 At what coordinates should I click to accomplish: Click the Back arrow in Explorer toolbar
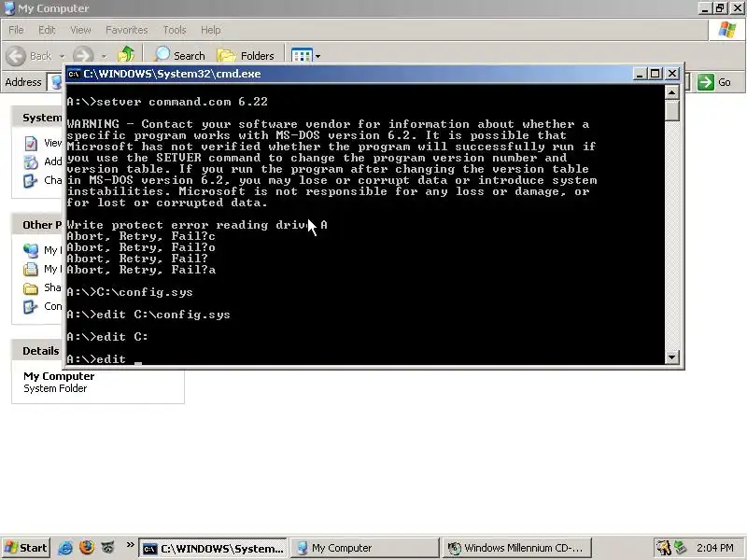click(16, 56)
